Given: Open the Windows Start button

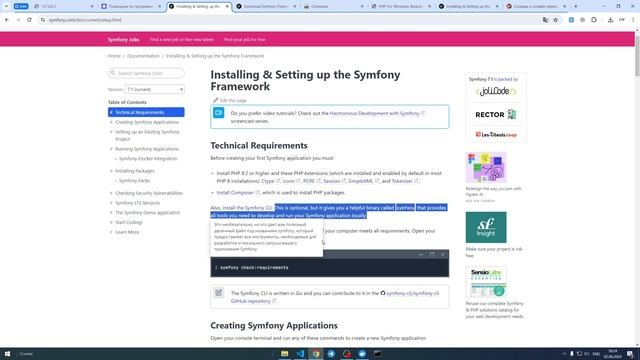Looking at the screenshot, I should 7,353.
